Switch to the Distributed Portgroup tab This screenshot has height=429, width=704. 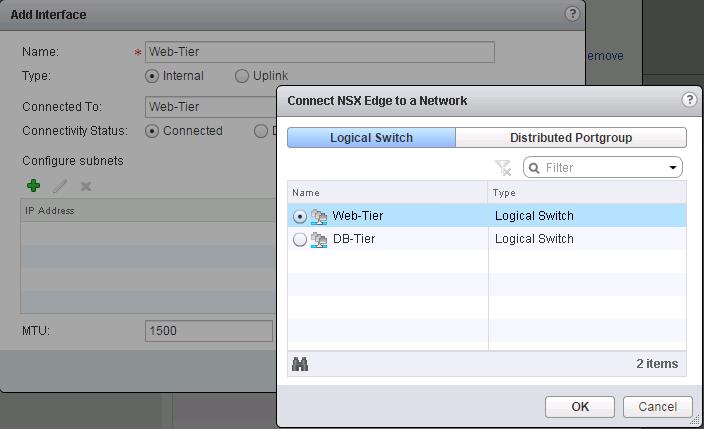point(571,137)
